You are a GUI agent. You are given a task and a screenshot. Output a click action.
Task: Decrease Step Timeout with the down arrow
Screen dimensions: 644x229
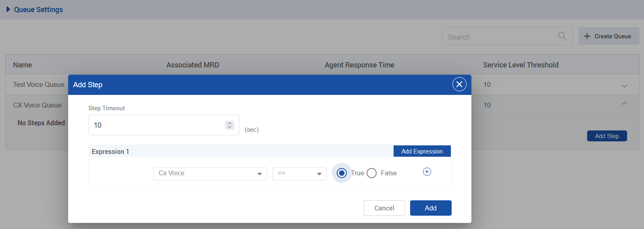click(x=229, y=127)
